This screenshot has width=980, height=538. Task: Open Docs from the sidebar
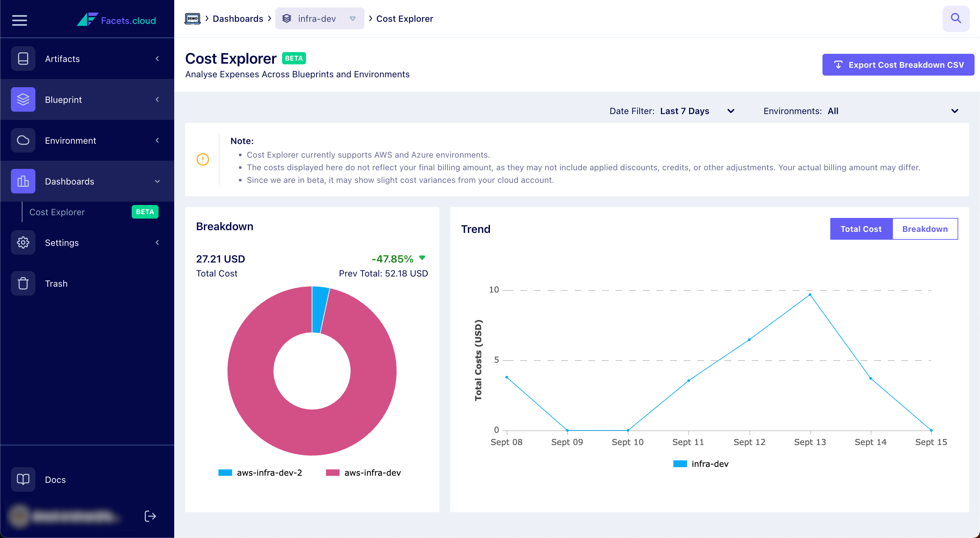click(x=55, y=479)
